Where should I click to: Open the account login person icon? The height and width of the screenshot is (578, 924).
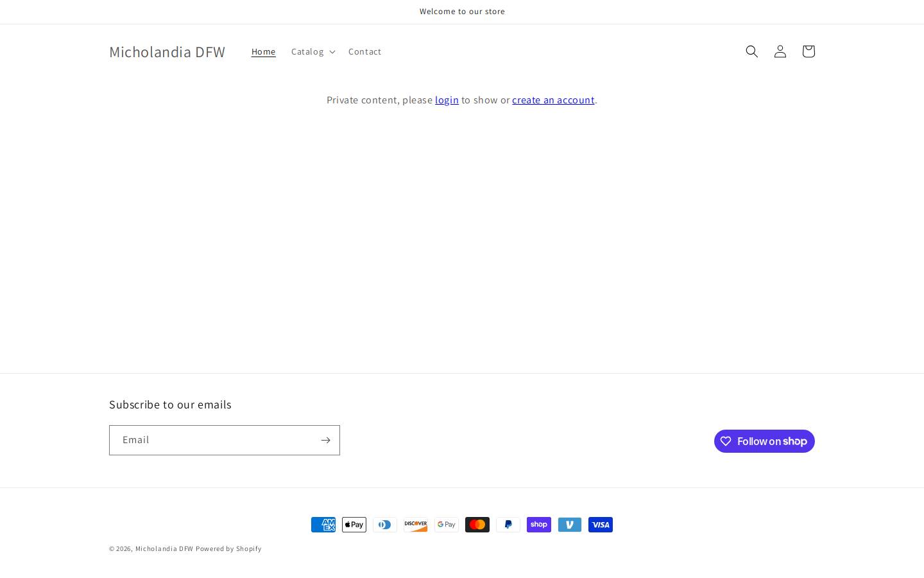780,51
